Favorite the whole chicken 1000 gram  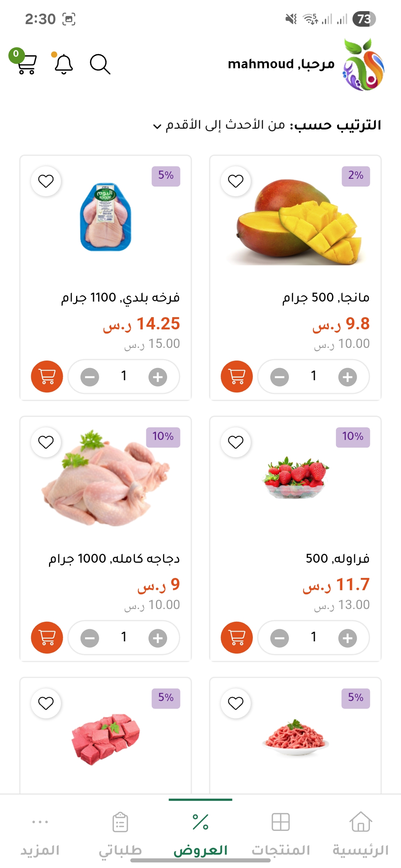pyautogui.click(x=46, y=442)
